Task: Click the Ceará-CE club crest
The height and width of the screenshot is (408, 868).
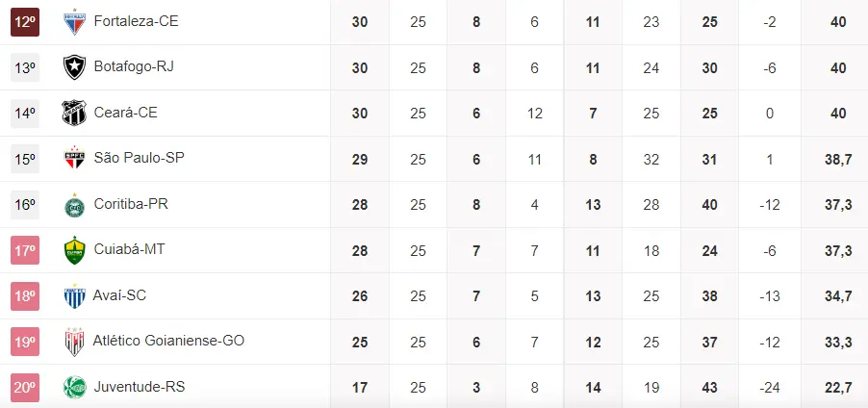Action: point(74,113)
